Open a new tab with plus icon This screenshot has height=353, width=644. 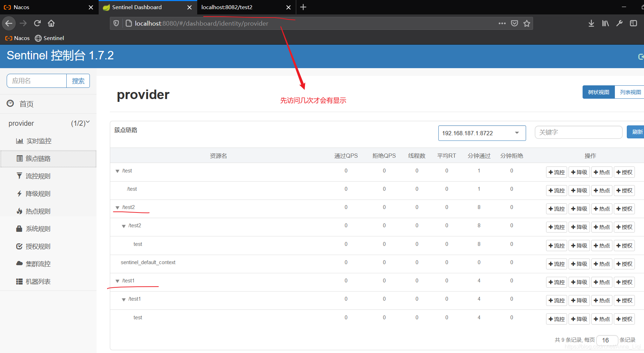(303, 7)
